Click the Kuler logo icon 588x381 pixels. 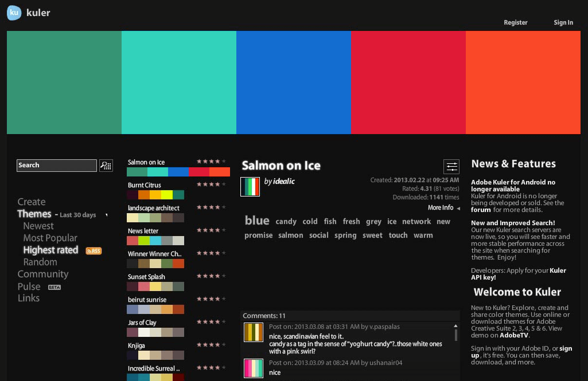(x=14, y=13)
